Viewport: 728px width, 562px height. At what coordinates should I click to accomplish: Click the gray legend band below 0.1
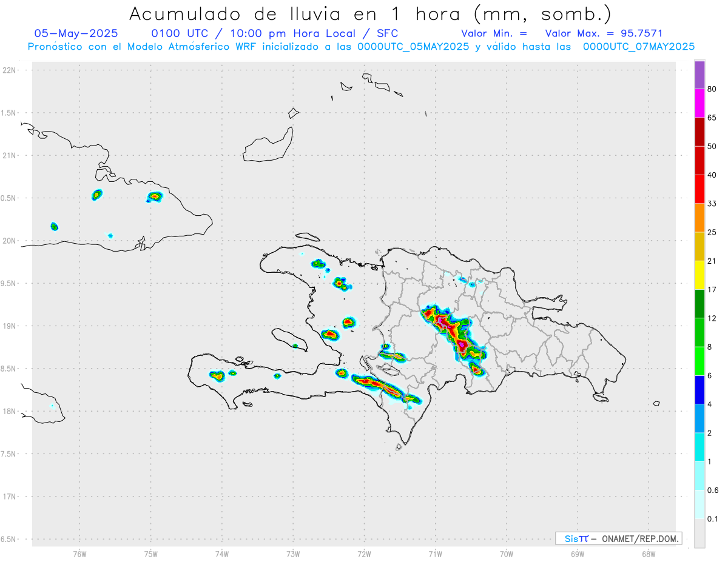point(699,533)
